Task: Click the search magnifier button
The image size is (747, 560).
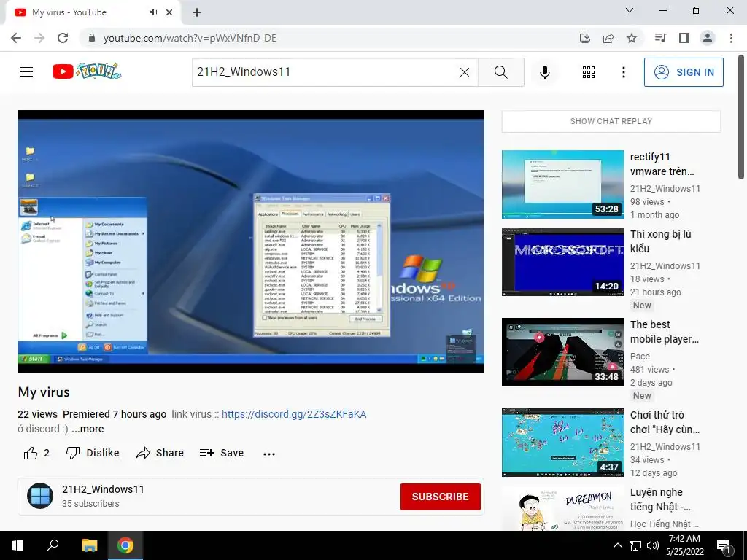Action: 500,72
